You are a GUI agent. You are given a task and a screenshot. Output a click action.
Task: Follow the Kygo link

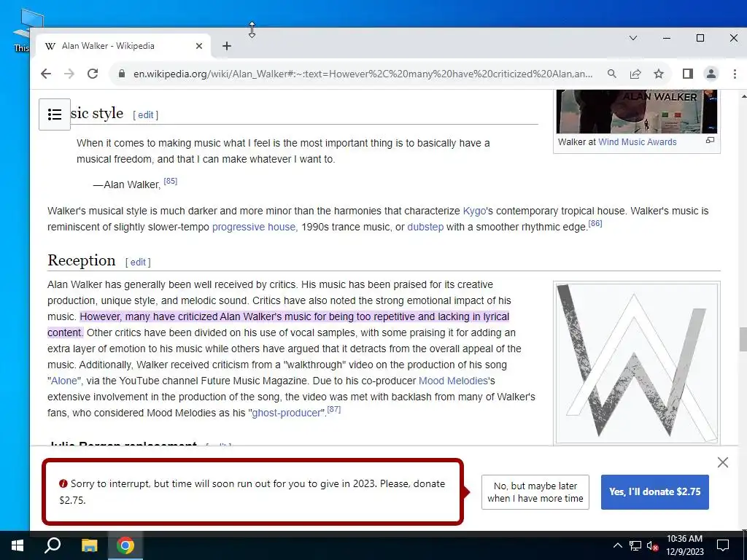[474, 211]
